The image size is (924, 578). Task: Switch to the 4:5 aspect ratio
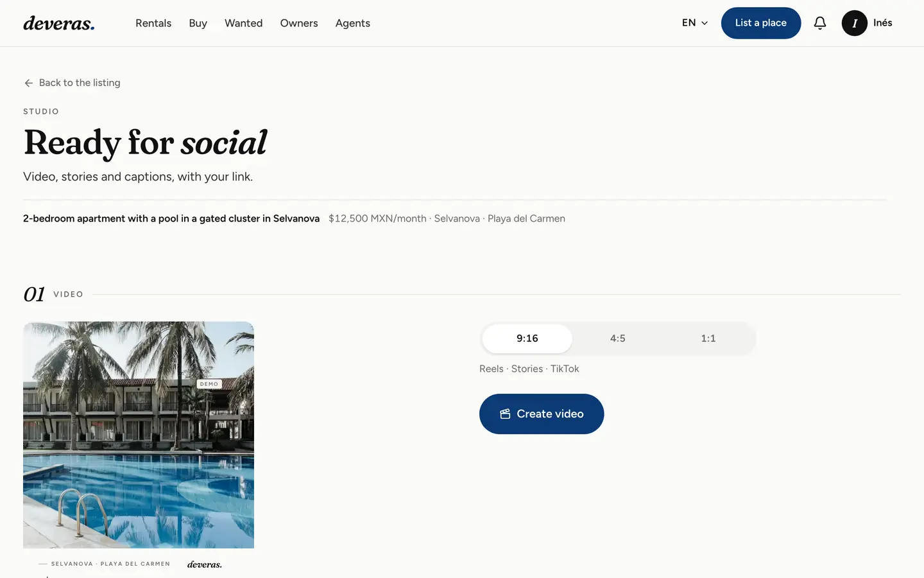click(x=617, y=338)
